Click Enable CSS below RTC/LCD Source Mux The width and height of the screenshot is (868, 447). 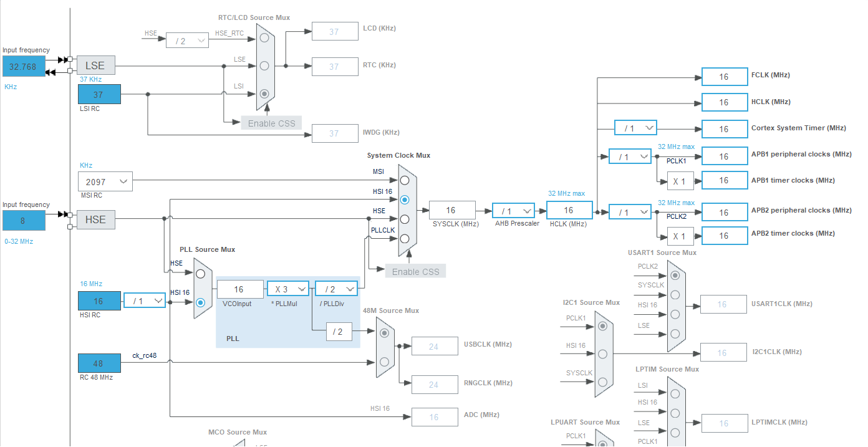coord(271,123)
